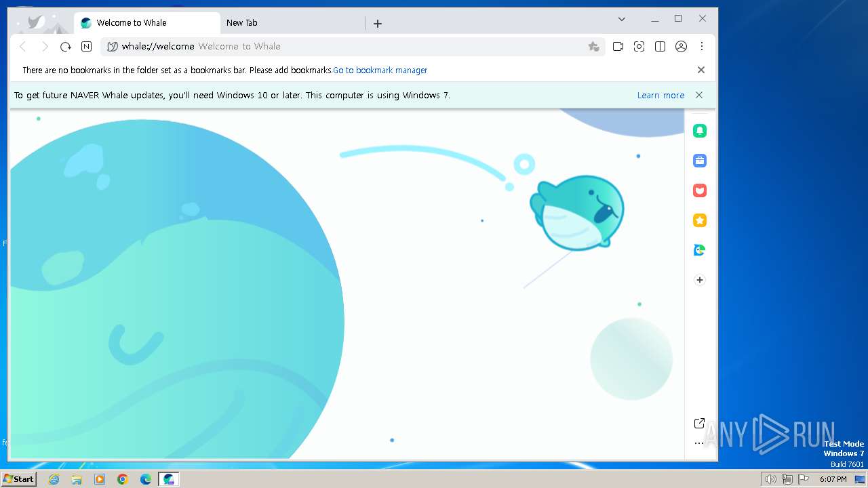
Task: Dismiss the Windows 10 update notice
Action: 699,95
